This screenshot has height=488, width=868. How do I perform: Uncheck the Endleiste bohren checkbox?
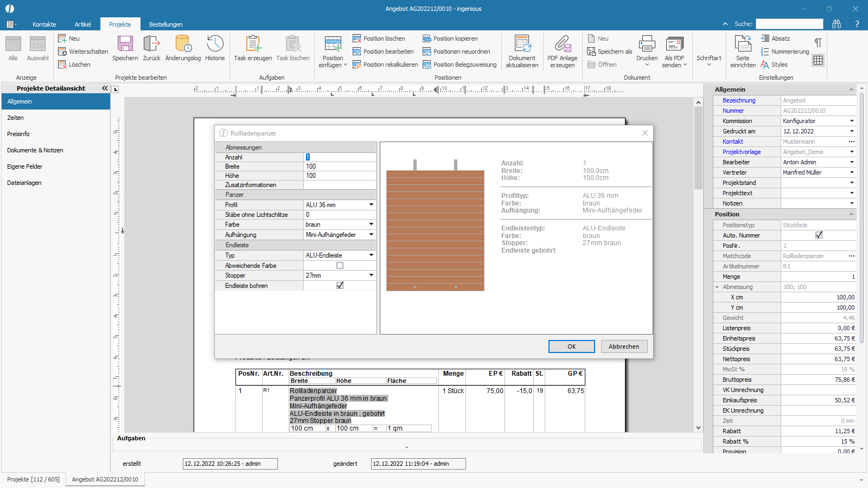pyautogui.click(x=340, y=286)
